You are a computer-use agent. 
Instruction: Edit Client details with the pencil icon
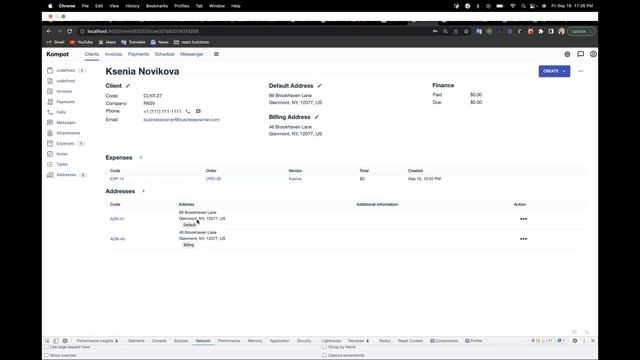point(128,86)
